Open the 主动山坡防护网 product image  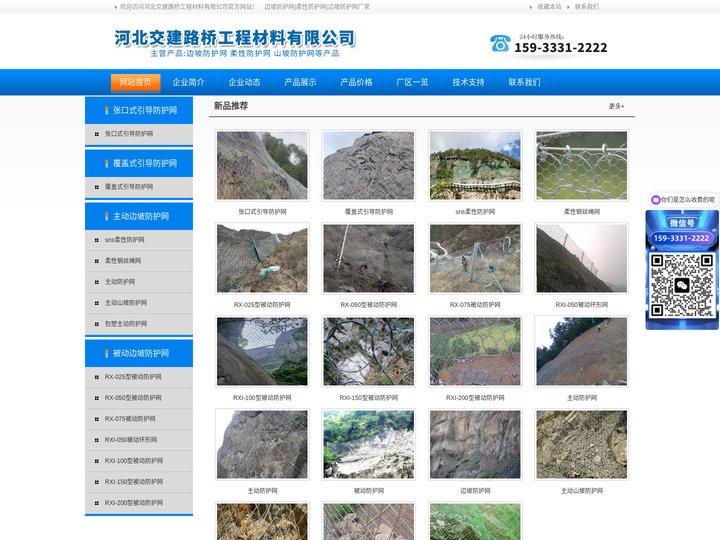[x=582, y=444]
